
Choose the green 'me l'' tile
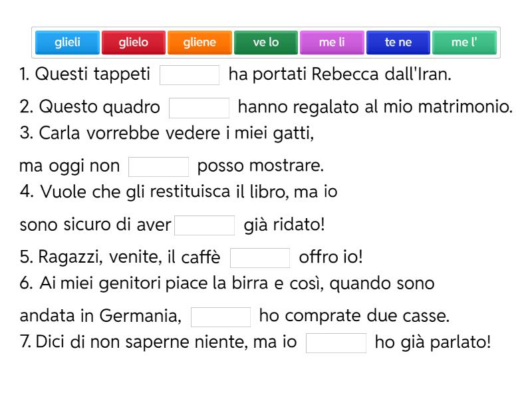coord(464,43)
